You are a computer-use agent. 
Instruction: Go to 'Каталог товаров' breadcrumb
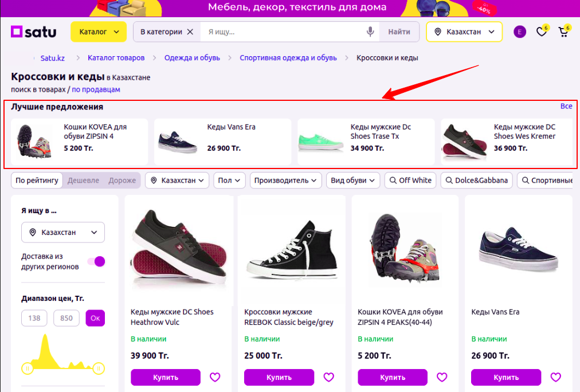tap(116, 58)
